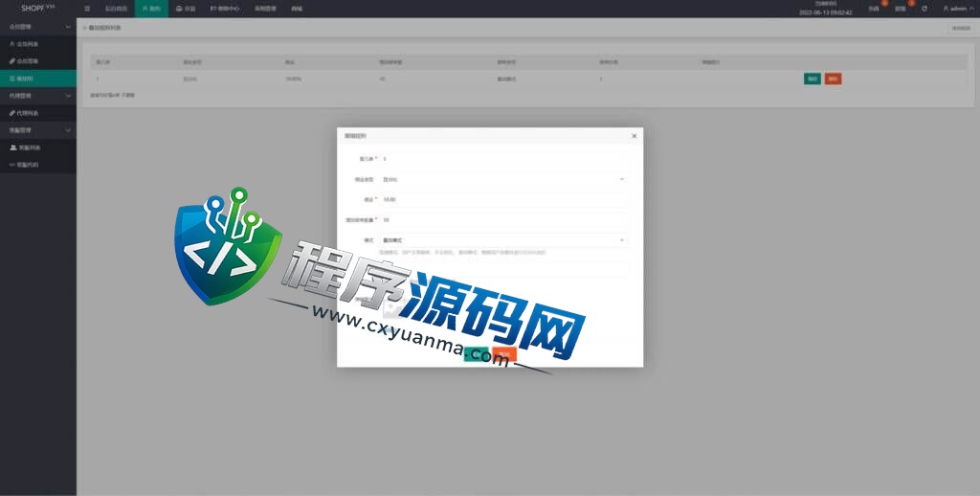Click the green submit button in the dialog

(x=476, y=354)
